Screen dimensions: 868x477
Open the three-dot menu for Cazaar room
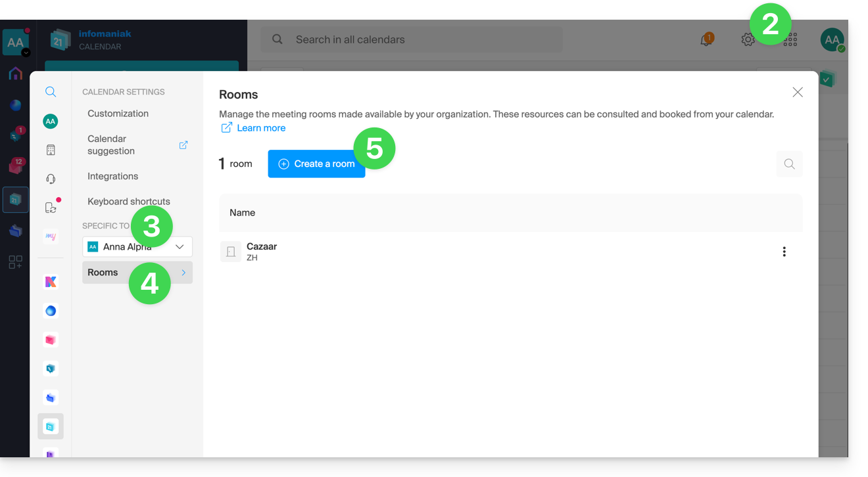[x=784, y=252]
